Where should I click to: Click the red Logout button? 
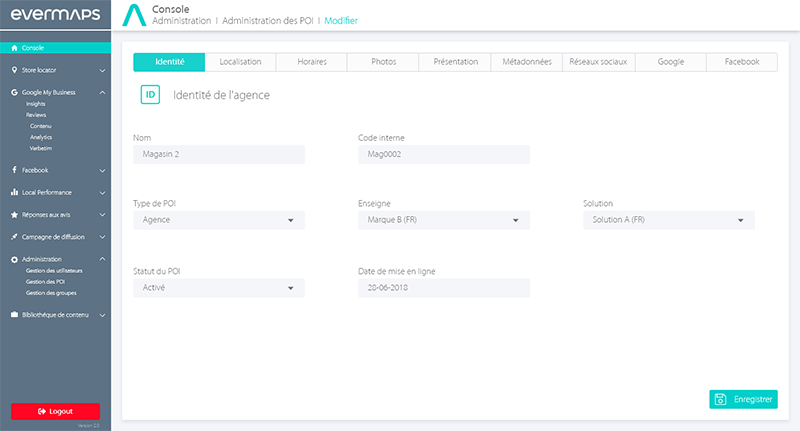(x=55, y=411)
